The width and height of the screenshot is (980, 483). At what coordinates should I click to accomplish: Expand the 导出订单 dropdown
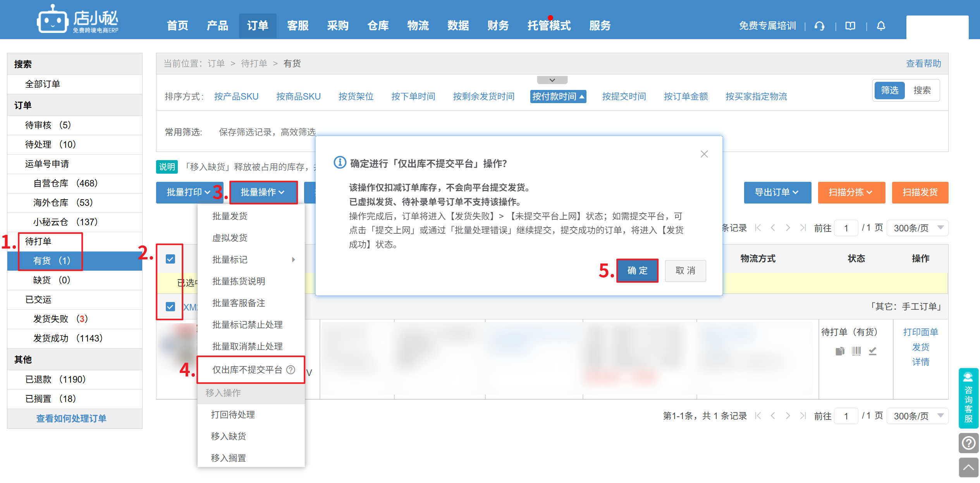777,192
